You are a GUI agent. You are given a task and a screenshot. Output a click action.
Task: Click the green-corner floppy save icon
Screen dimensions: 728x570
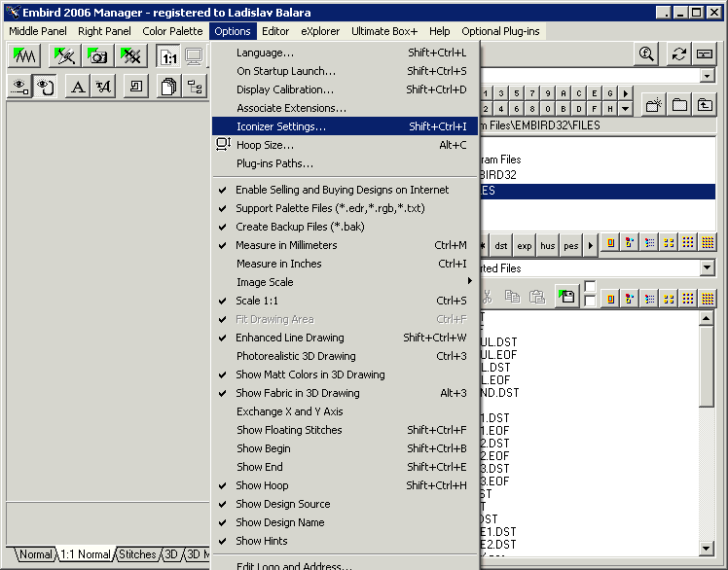566,296
